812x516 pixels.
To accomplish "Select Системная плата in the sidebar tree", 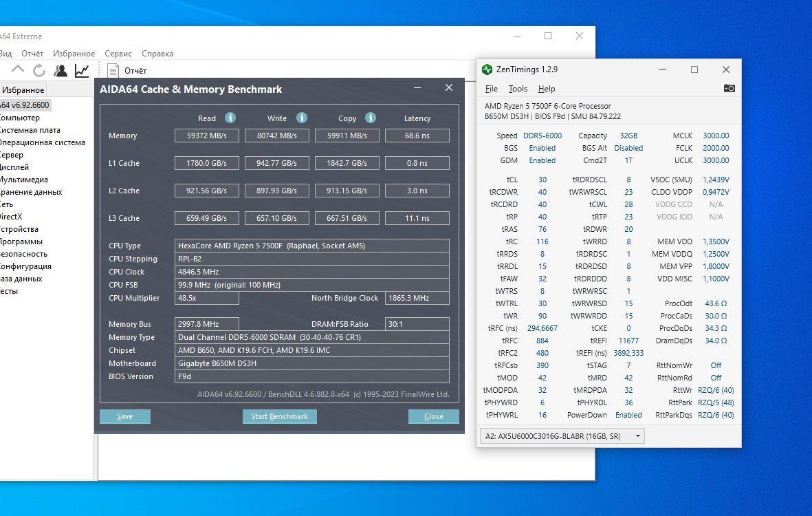I will coord(29,130).
